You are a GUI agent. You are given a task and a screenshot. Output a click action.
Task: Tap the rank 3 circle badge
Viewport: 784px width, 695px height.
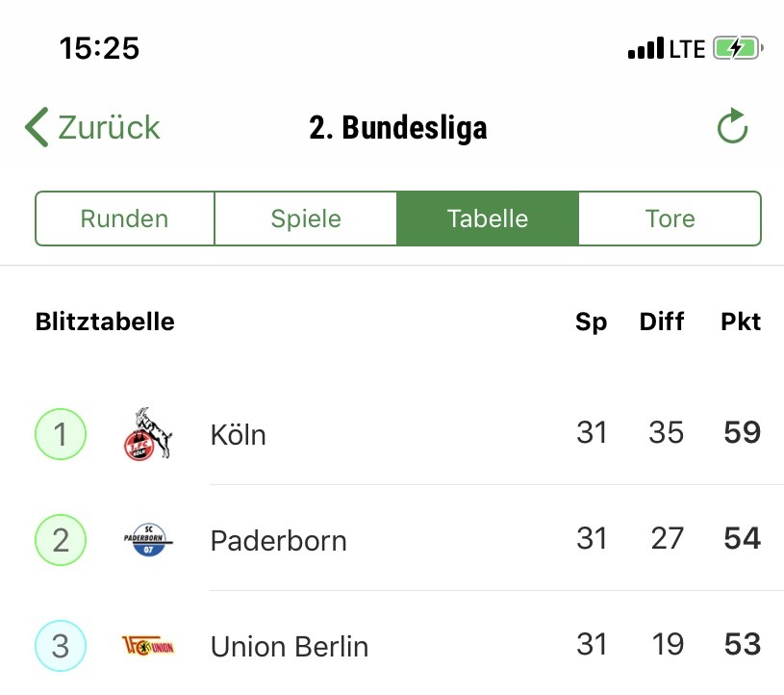[x=61, y=646]
